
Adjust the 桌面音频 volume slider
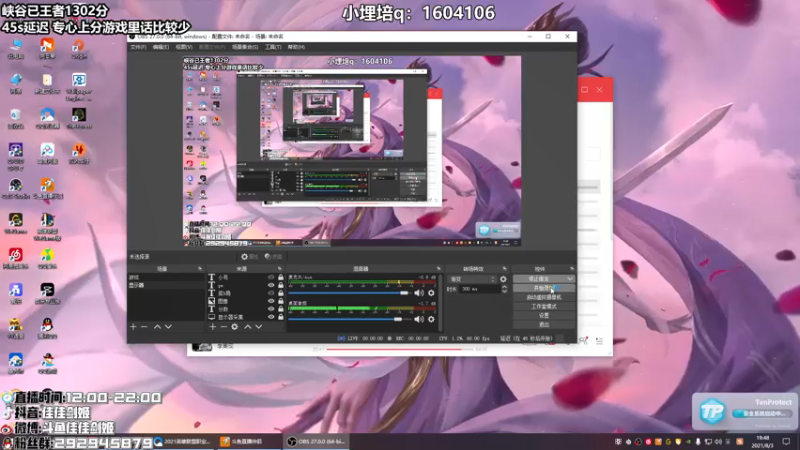tap(348, 319)
